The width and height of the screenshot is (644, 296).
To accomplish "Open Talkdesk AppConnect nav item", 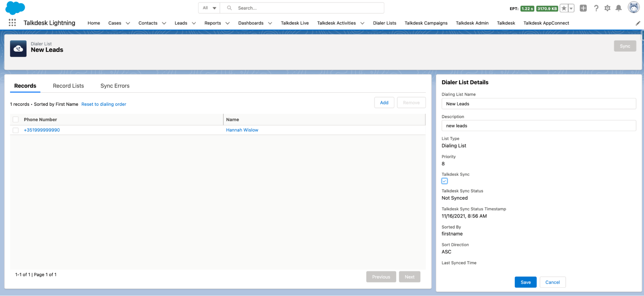I will tap(546, 23).
